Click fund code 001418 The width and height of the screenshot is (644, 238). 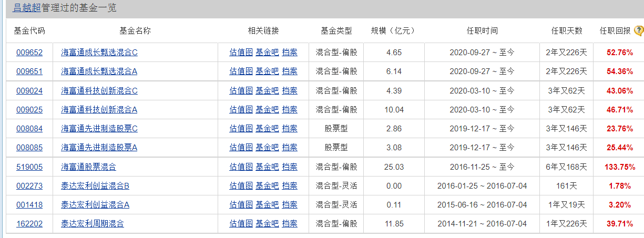pos(29,205)
